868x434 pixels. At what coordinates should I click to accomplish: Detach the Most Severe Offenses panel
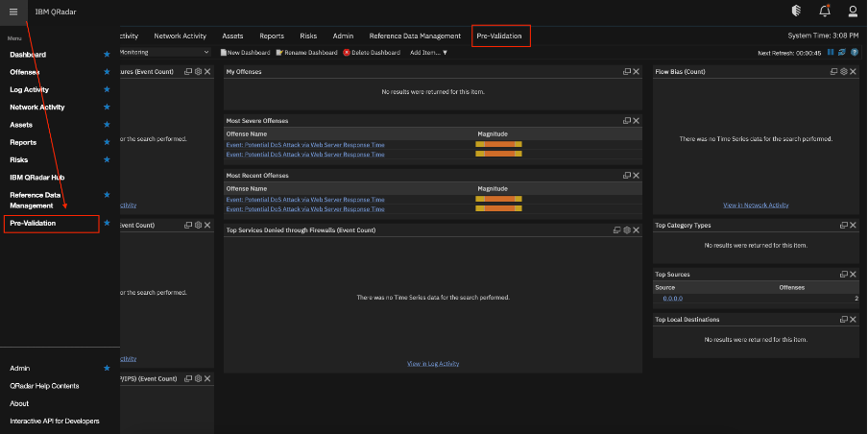tap(627, 121)
